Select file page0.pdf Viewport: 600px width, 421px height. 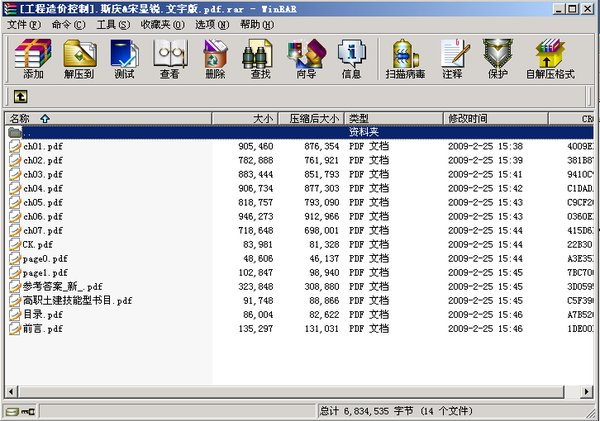click(x=45, y=259)
